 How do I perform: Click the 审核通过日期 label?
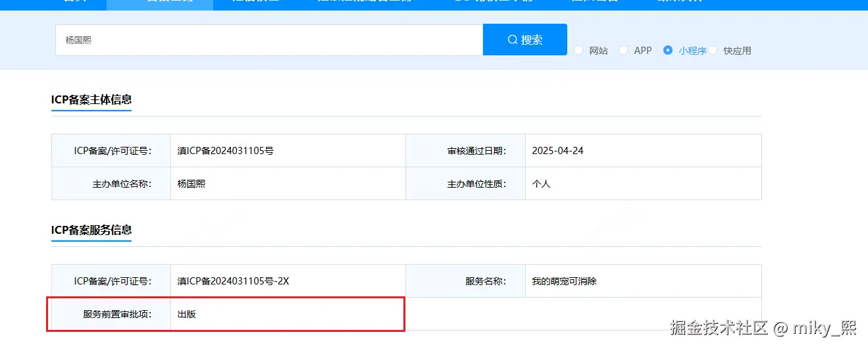coord(477,151)
